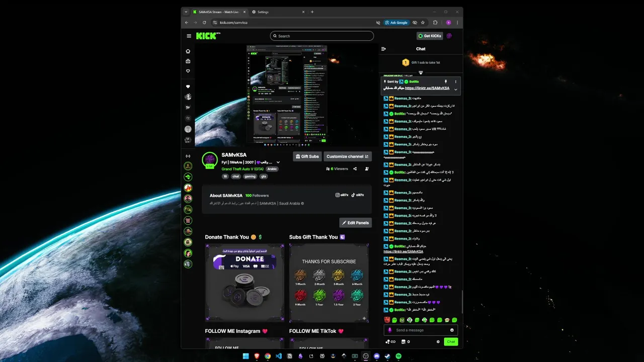Open Chrome three-dot menu
This screenshot has width=644, height=362.
click(x=457, y=23)
